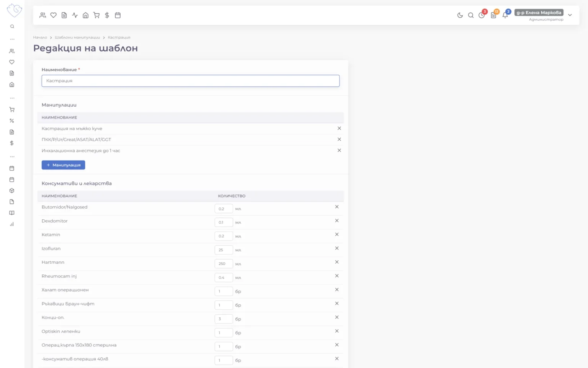Delete the Izofluran consumable row
Screen dimensions: 588x368
tap(337, 248)
